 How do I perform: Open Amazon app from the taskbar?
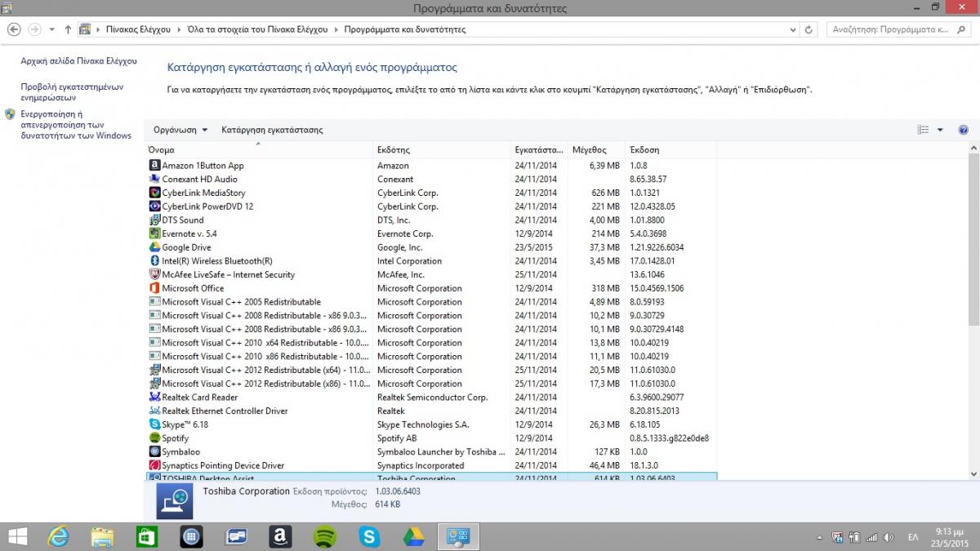coord(280,536)
